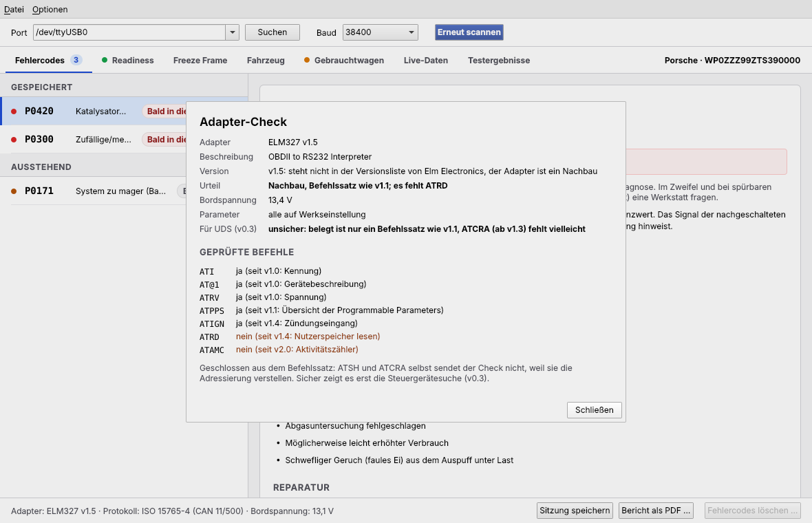Switch to the Readiness tab
The image size is (812, 523).
[128, 60]
